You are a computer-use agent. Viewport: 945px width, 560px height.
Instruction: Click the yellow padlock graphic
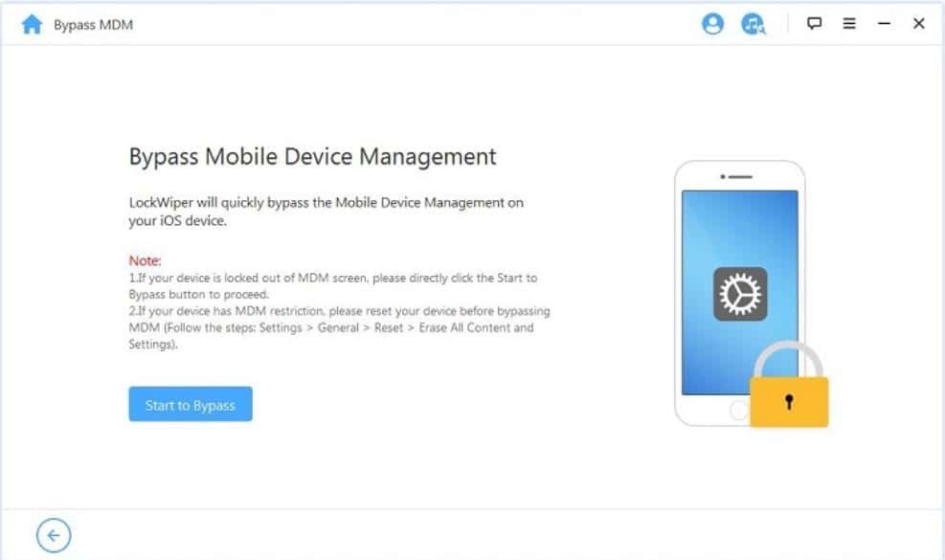tap(789, 385)
